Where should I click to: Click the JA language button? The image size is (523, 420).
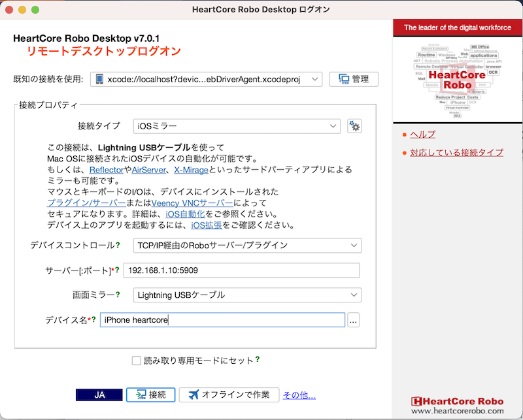click(99, 395)
